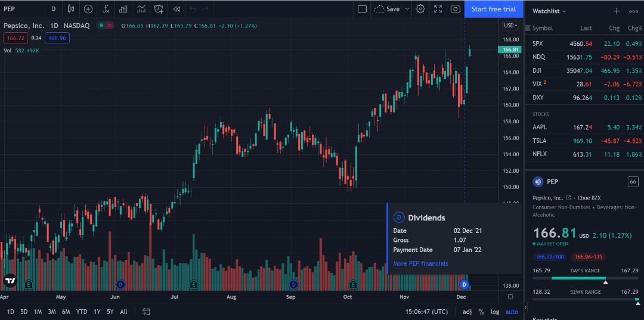
Task: Select the 5Y time range
Action: 110,312
